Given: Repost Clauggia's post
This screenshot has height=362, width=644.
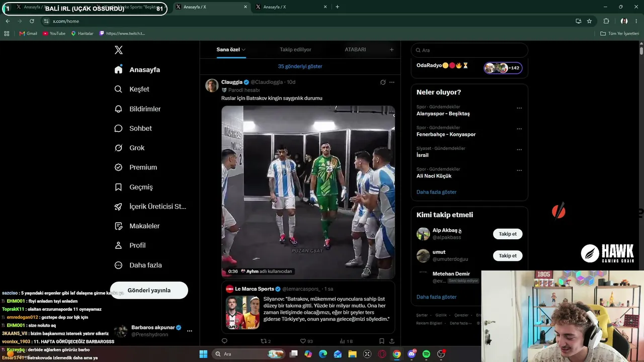Looking at the screenshot, I should coord(263,341).
